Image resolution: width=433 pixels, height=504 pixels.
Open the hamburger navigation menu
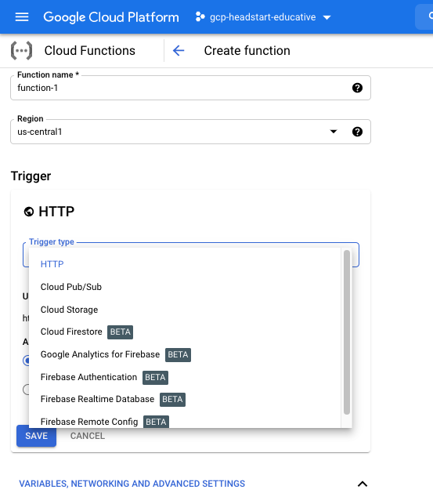22,17
